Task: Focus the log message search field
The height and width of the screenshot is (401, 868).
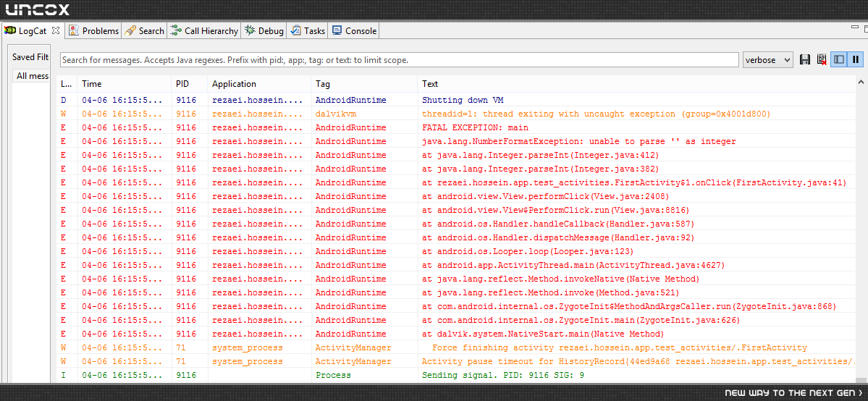Action: click(399, 60)
